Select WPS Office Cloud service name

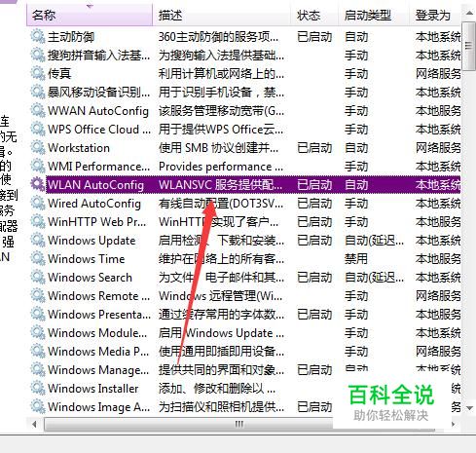(99, 130)
